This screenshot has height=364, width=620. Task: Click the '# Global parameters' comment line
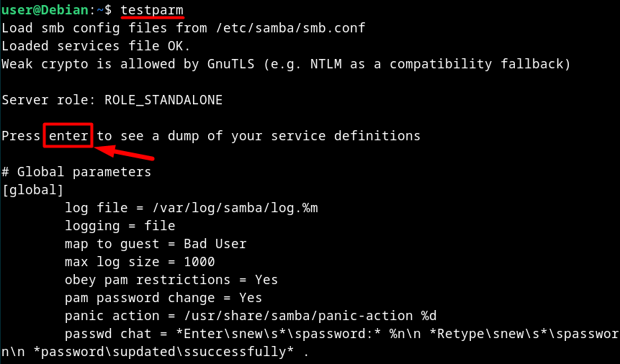click(76, 172)
